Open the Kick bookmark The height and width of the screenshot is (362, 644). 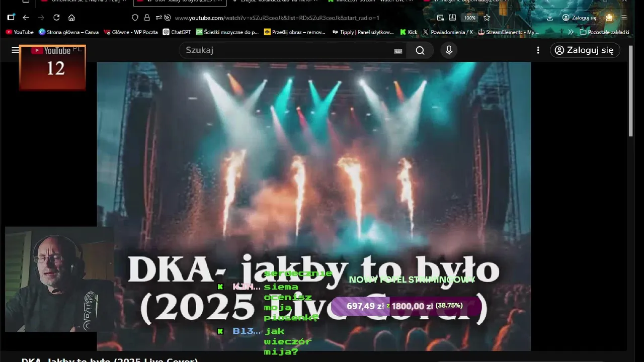[409, 32]
